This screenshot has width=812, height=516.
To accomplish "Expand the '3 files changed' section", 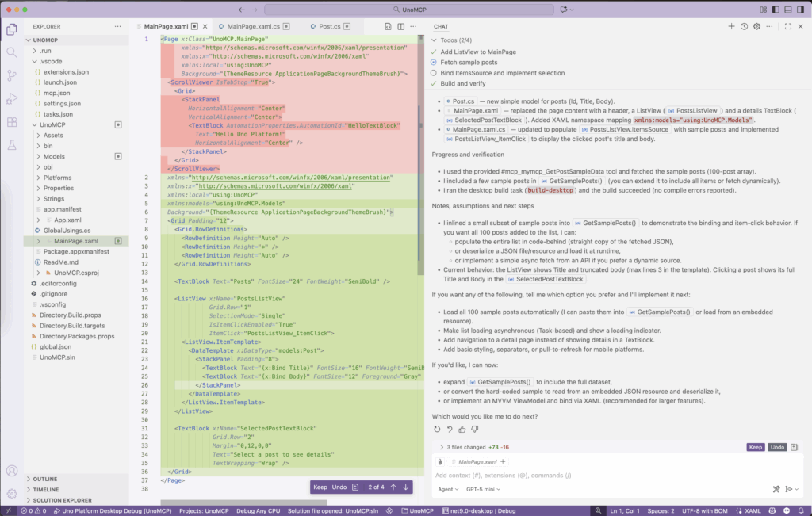I will pos(440,447).
